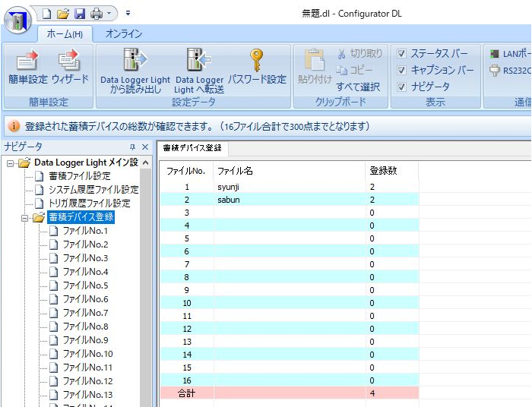The height and width of the screenshot is (407, 532).
Task: Open the printer icon dropdown arrow
Action: coord(109,14)
